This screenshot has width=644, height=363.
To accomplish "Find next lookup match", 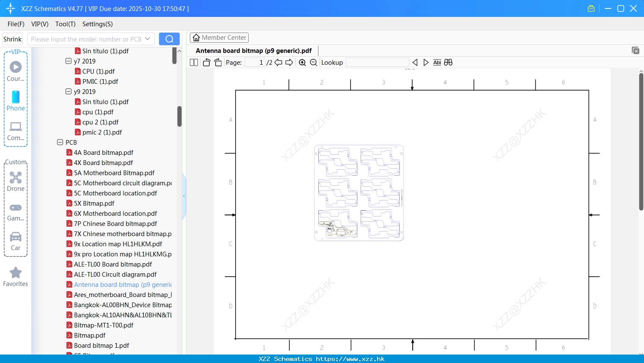I will click(x=426, y=63).
